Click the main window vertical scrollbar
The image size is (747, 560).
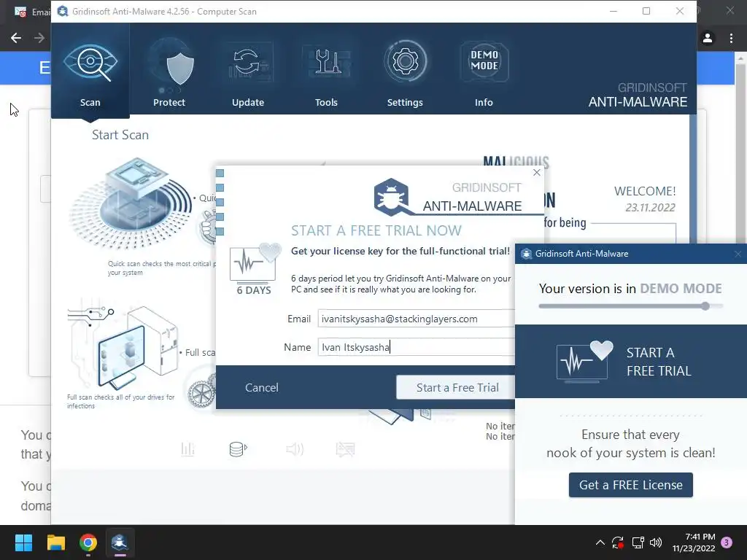coord(693,181)
